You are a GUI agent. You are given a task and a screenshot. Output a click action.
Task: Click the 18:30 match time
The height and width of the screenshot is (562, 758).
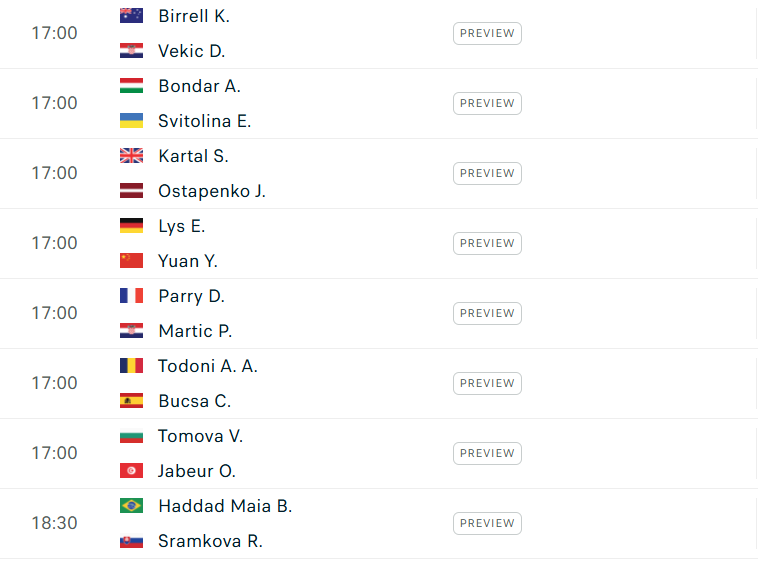[x=54, y=523]
